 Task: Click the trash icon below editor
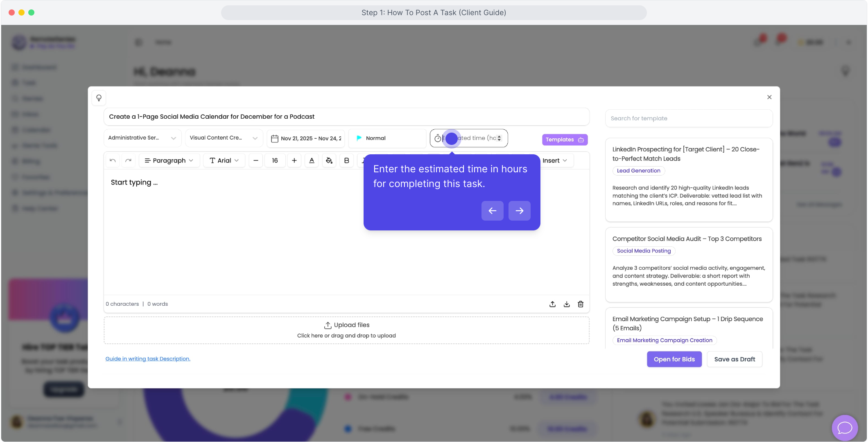tap(580, 304)
